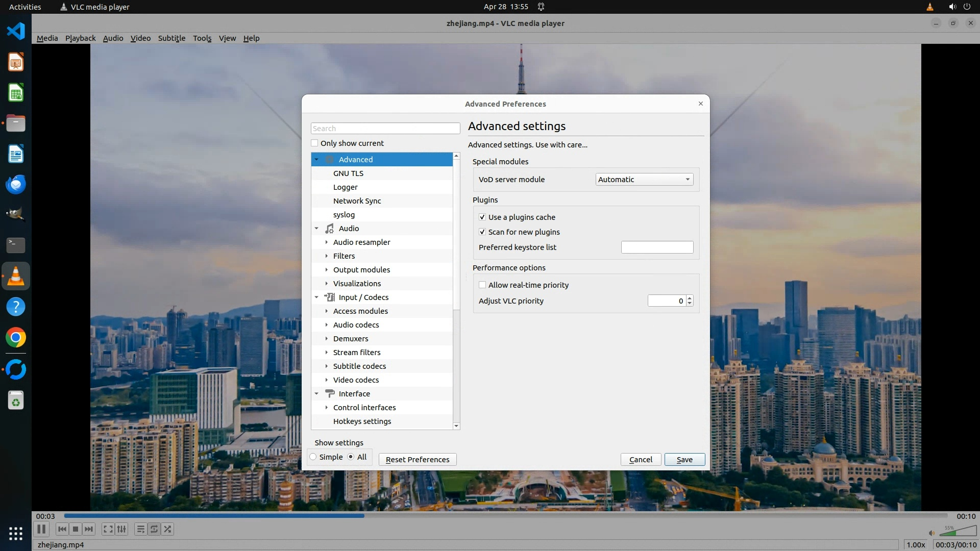This screenshot has width=980, height=551.
Task: Open the Playback menu
Action: (80, 38)
